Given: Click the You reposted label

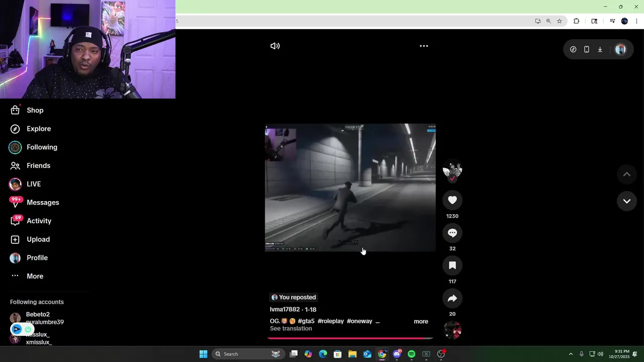Looking at the screenshot, I should coord(293,297).
